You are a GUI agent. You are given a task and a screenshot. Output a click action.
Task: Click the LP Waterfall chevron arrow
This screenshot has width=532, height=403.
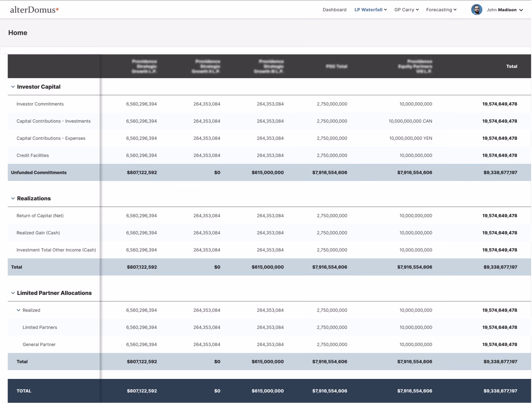(x=386, y=10)
